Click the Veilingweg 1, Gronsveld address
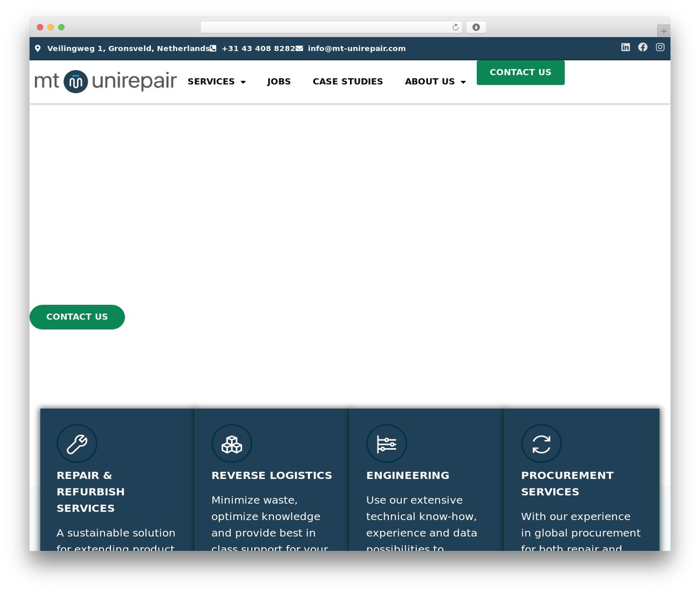The height and width of the screenshot is (593, 700). tap(129, 48)
